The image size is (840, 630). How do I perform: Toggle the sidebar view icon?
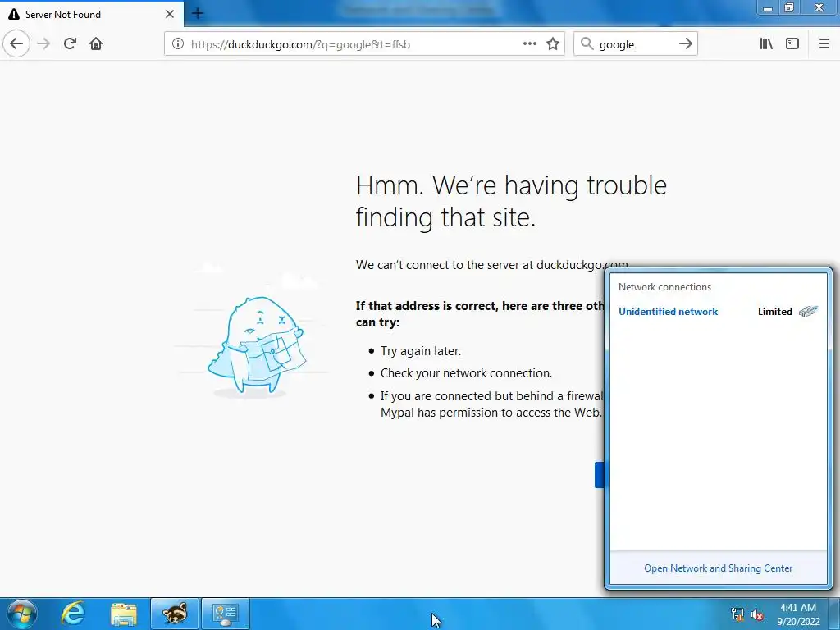pyautogui.click(x=792, y=44)
